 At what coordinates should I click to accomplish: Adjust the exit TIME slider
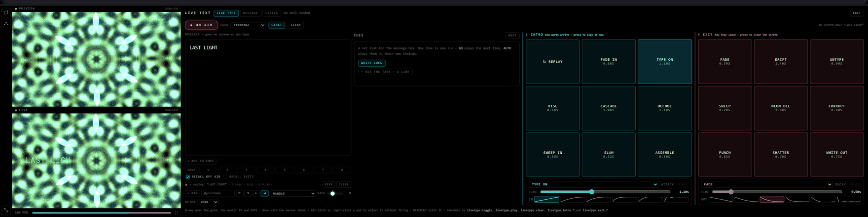pyautogui.click(x=777, y=192)
